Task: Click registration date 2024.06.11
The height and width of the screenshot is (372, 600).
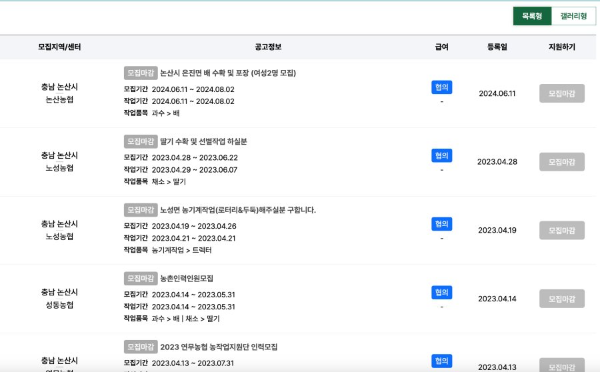Action: click(x=497, y=93)
